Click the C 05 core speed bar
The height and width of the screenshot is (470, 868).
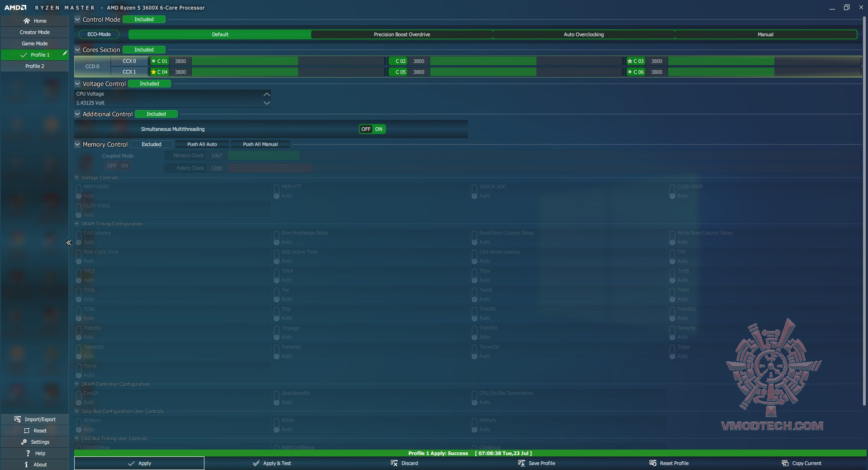click(x=526, y=72)
